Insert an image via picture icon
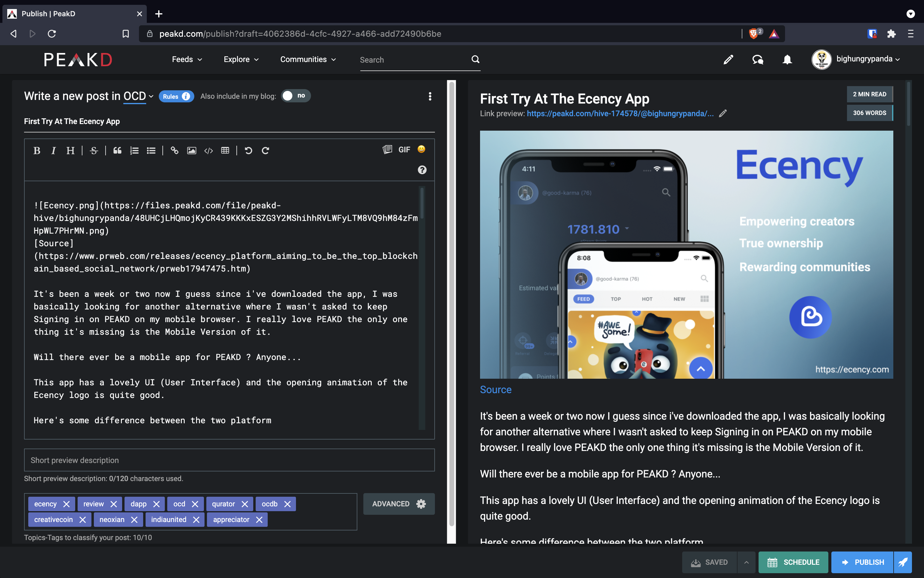 192,151
